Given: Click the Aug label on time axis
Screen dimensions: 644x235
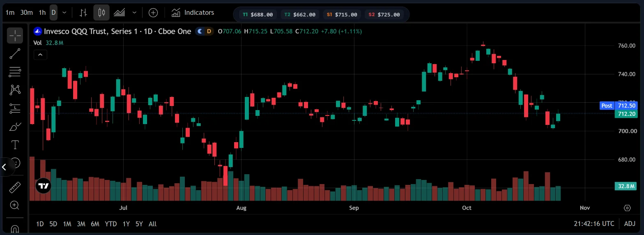Looking at the screenshot, I should pyautogui.click(x=241, y=208).
